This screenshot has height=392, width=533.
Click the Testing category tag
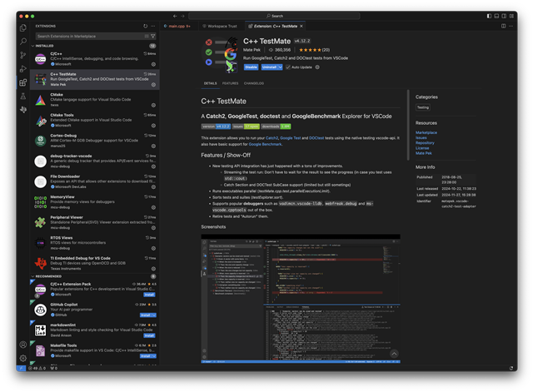(x=423, y=107)
